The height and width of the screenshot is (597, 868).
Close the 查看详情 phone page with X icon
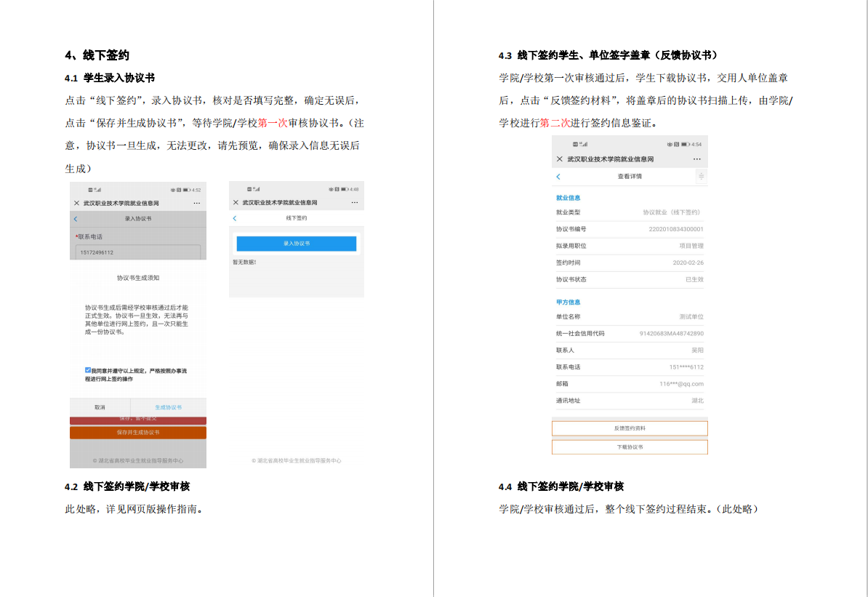pyautogui.click(x=559, y=159)
